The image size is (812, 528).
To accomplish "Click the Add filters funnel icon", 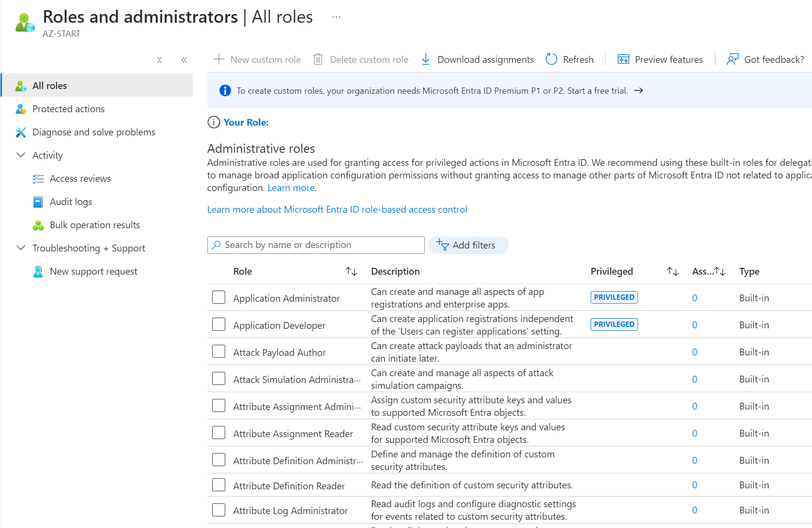I will [x=442, y=245].
